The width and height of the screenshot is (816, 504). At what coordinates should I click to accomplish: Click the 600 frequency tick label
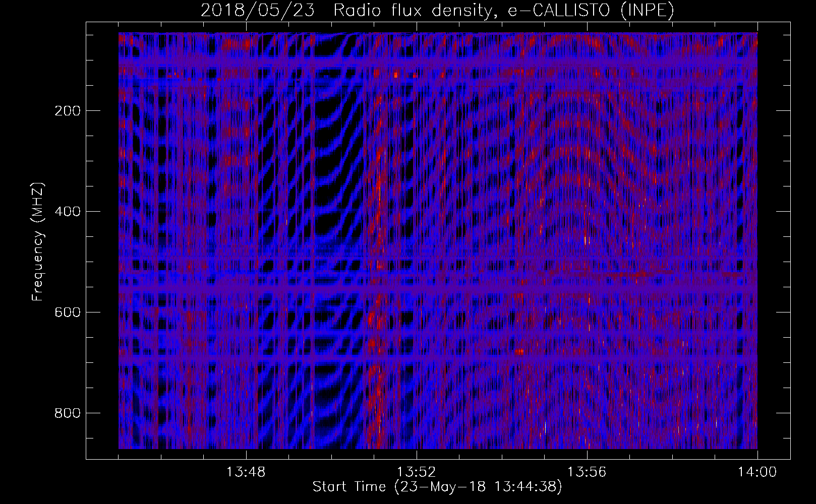67,312
